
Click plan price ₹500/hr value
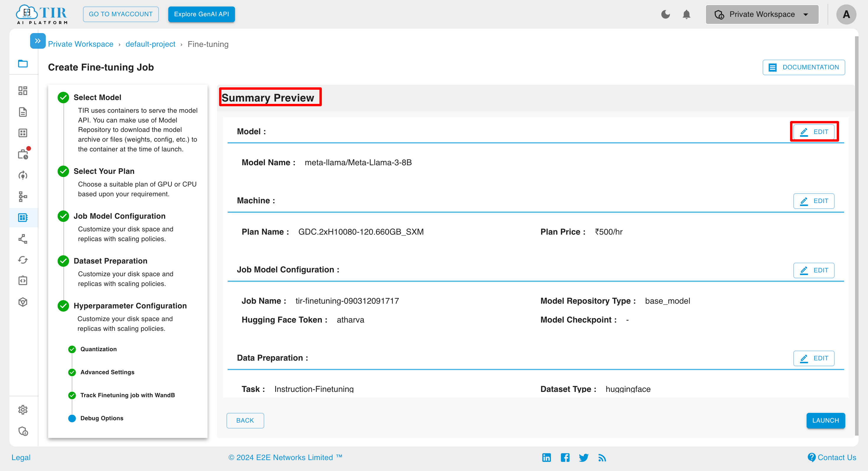pos(608,232)
